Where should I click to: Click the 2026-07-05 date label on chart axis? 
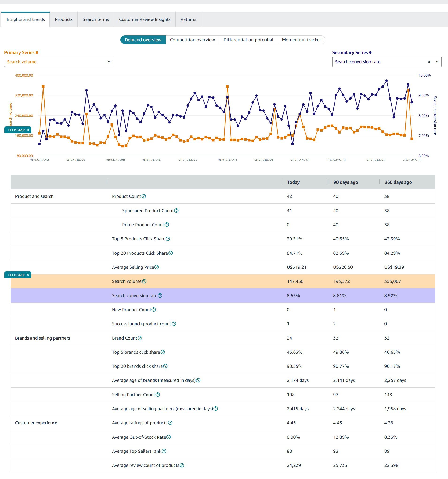tap(412, 160)
